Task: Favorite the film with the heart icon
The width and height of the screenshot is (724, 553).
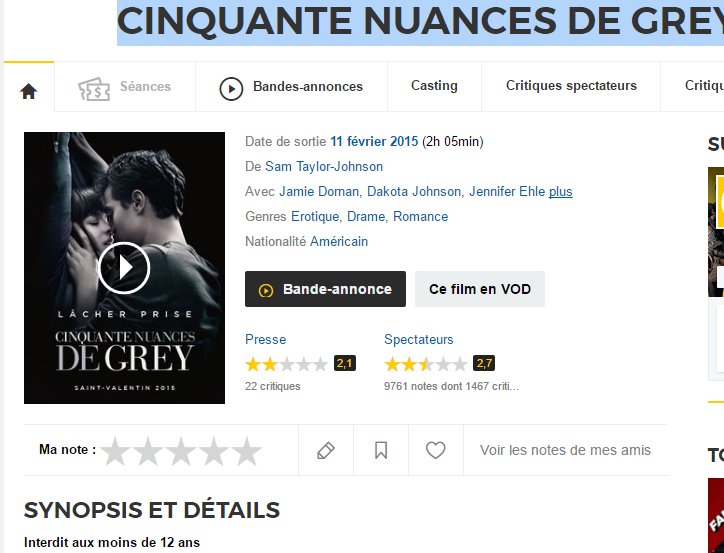Action: click(435, 450)
